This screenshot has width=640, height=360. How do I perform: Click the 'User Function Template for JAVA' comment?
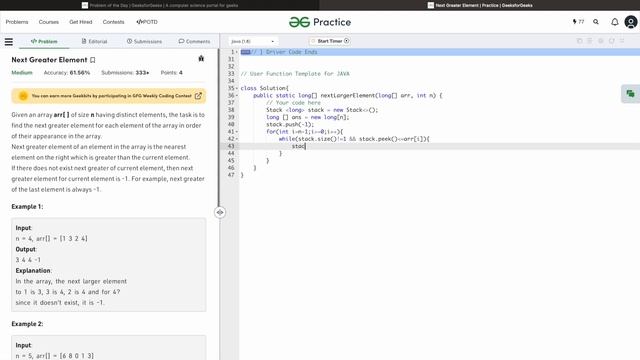click(x=295, y=74)
